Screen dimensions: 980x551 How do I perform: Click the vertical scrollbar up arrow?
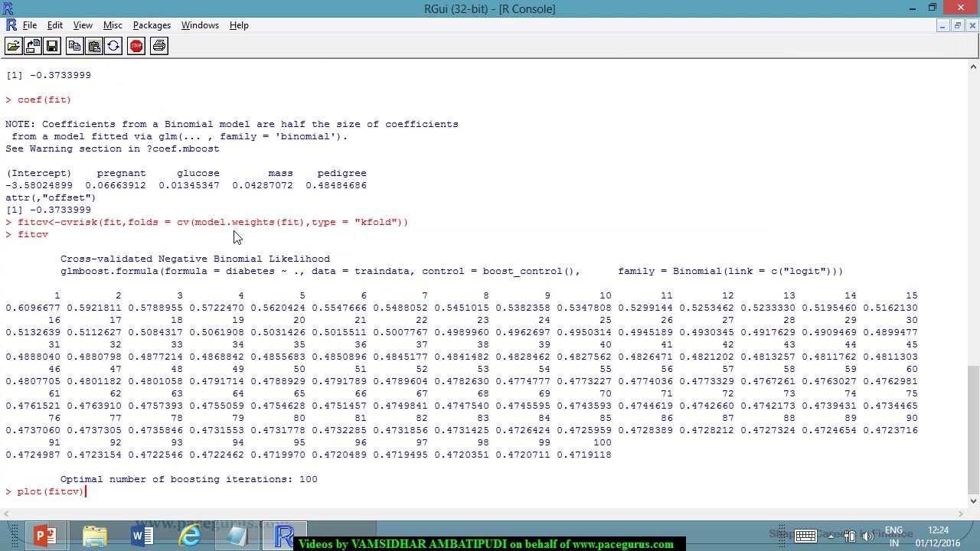click(x=973, y=67)
